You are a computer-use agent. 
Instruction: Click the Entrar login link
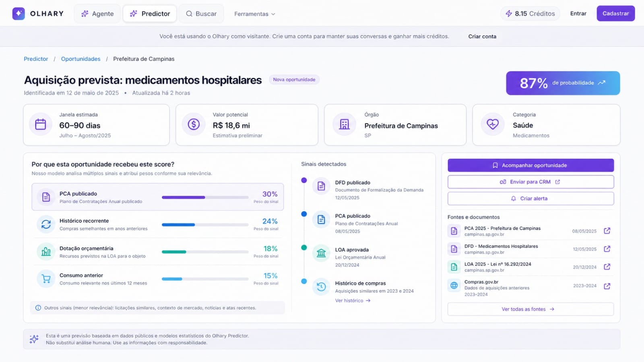click(578, 14)
